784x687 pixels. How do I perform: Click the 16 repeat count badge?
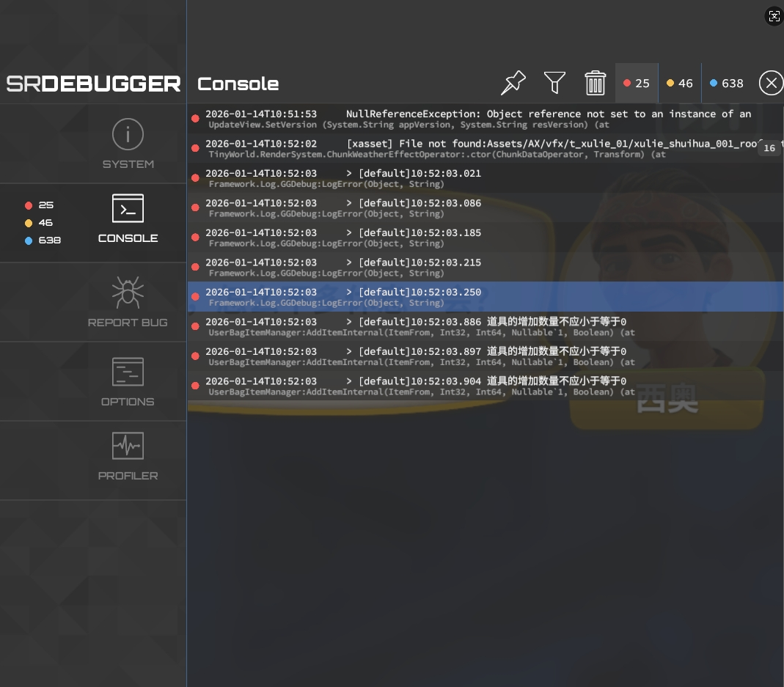pos(769,148)
